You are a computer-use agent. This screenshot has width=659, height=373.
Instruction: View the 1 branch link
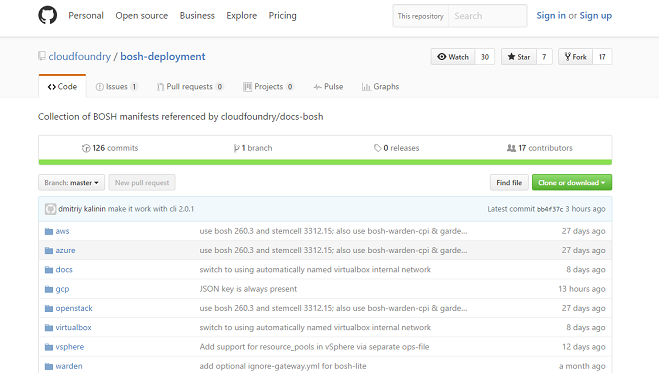253,148
